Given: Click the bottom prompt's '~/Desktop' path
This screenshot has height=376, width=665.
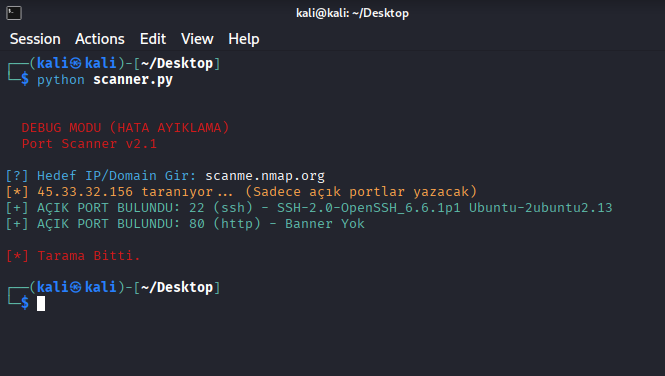Looking at the screenshot, I should pos(177,287).
